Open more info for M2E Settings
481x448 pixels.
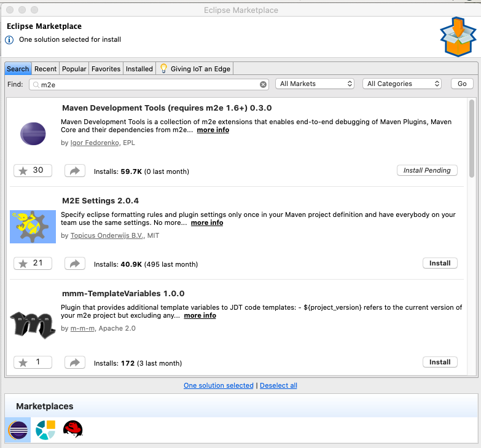pos(207,223)
